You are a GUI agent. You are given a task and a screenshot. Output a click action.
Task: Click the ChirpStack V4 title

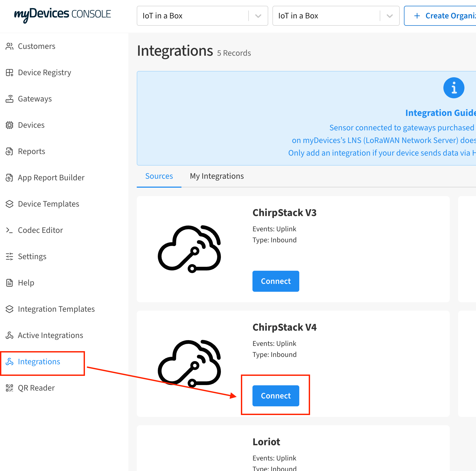(x=284, y=327)
